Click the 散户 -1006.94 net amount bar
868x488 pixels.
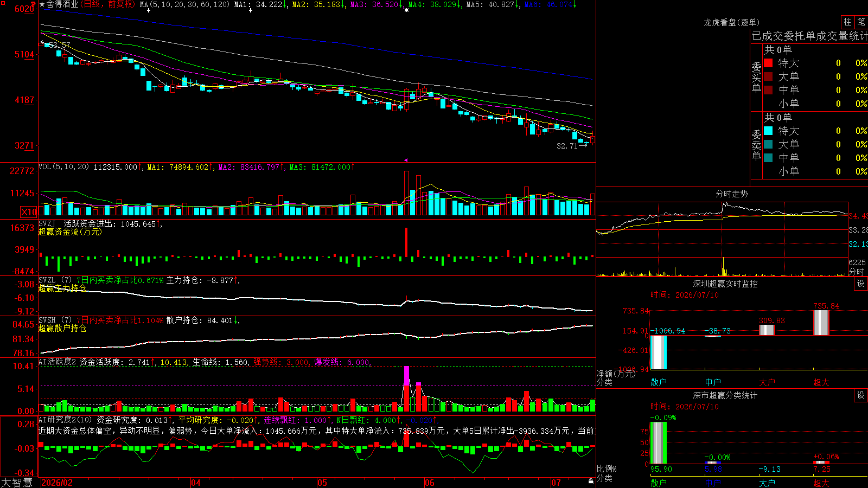coord(659,352)
